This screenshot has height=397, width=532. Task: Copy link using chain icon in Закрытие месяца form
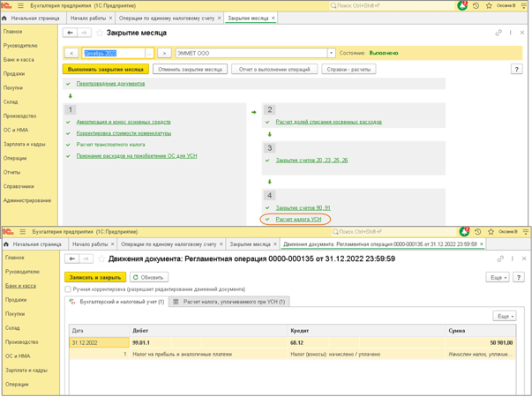click(498, 33)
